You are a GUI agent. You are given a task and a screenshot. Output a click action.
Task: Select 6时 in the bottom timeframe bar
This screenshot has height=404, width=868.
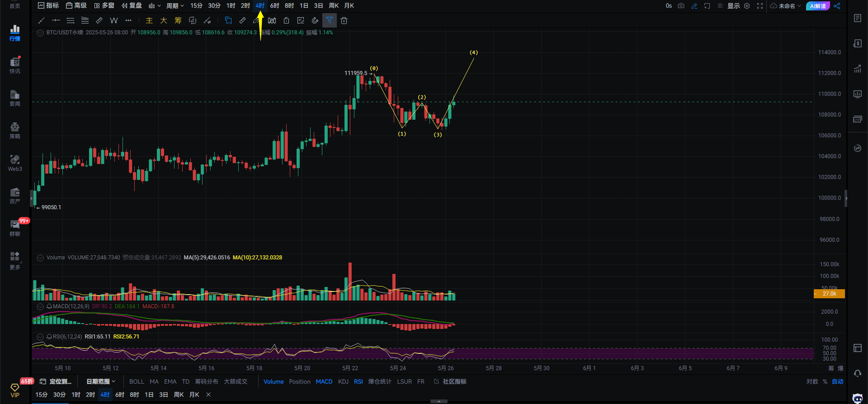(120, 395)
